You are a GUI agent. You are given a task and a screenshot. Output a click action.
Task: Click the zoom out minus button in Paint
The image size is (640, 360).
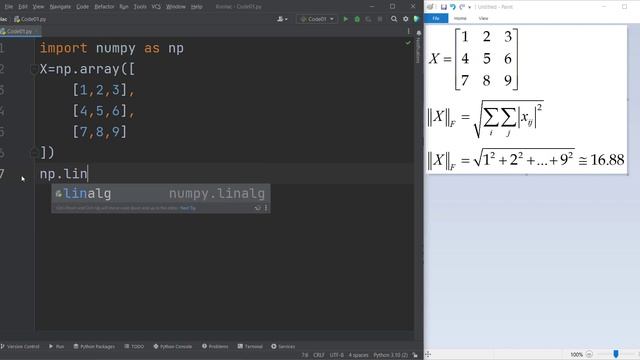click(589, 355)
